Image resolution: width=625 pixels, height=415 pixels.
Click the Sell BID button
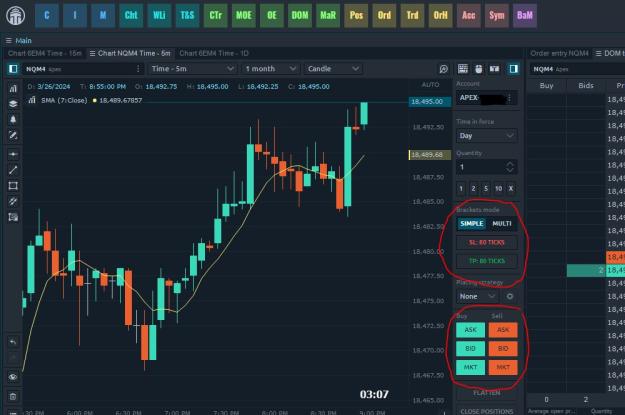(503, 349)
